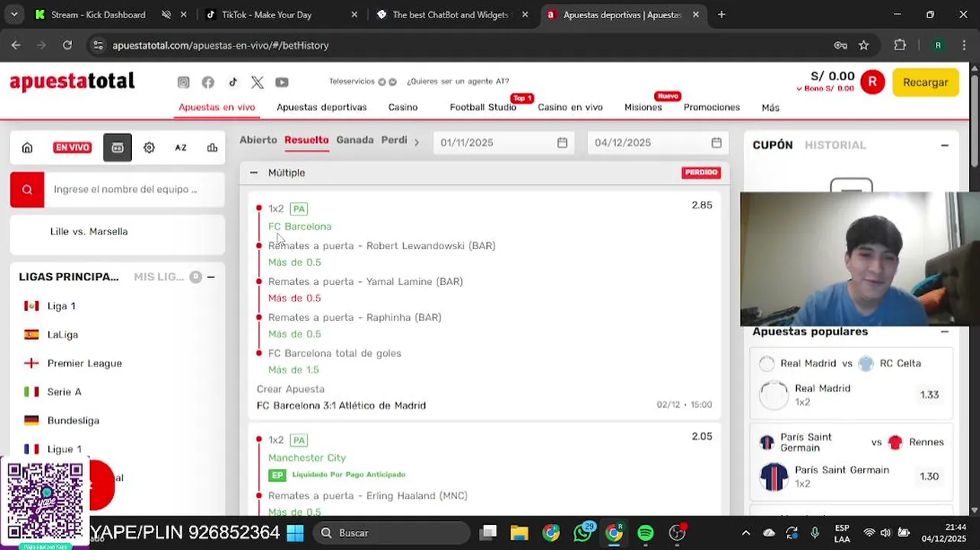This screenshot has height=550, width=980.
Task: Switch to the Mis Ligas tab
Action: (159, 277)
